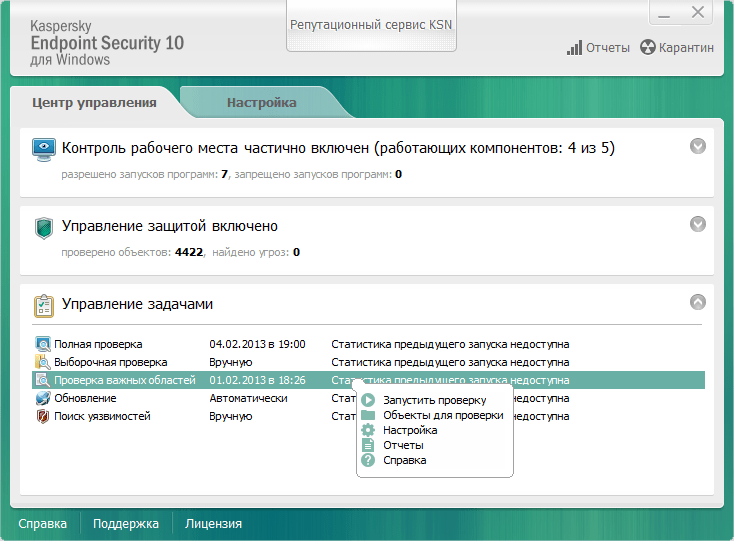734x541 pixels.
Task: Click the Полная проверка scan icon
Action: 43,344
